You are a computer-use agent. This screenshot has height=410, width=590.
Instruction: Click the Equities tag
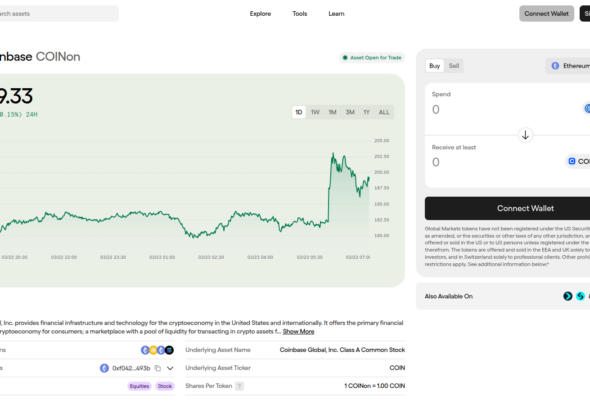139,386
